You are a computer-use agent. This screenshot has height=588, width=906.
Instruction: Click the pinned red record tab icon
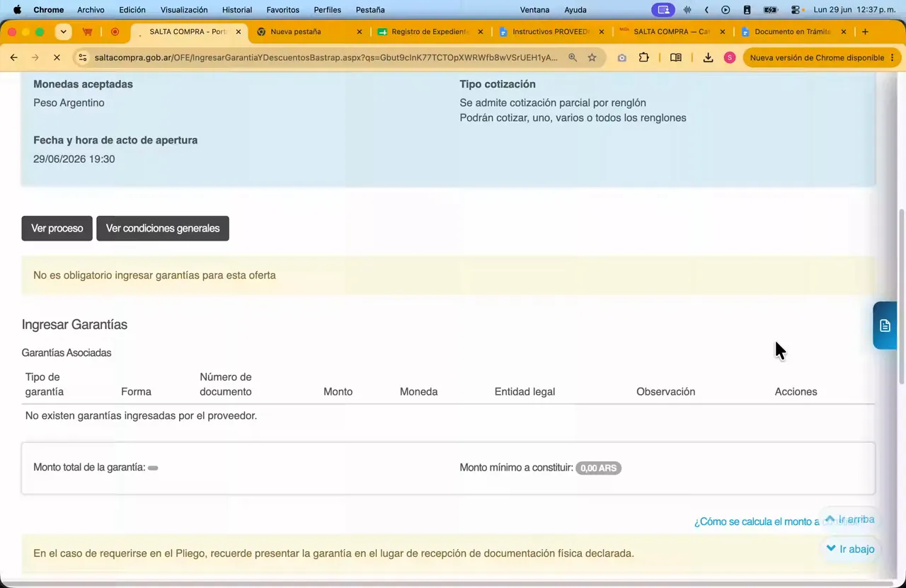(x=115, y=32)
